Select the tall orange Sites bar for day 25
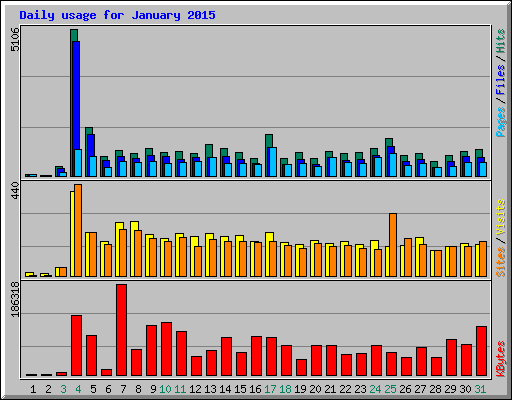 point(393,245)
